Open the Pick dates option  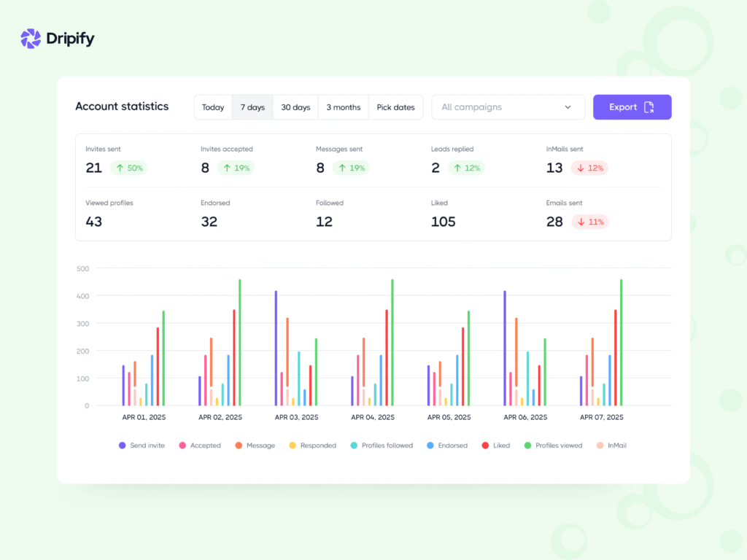click(395, 106)
